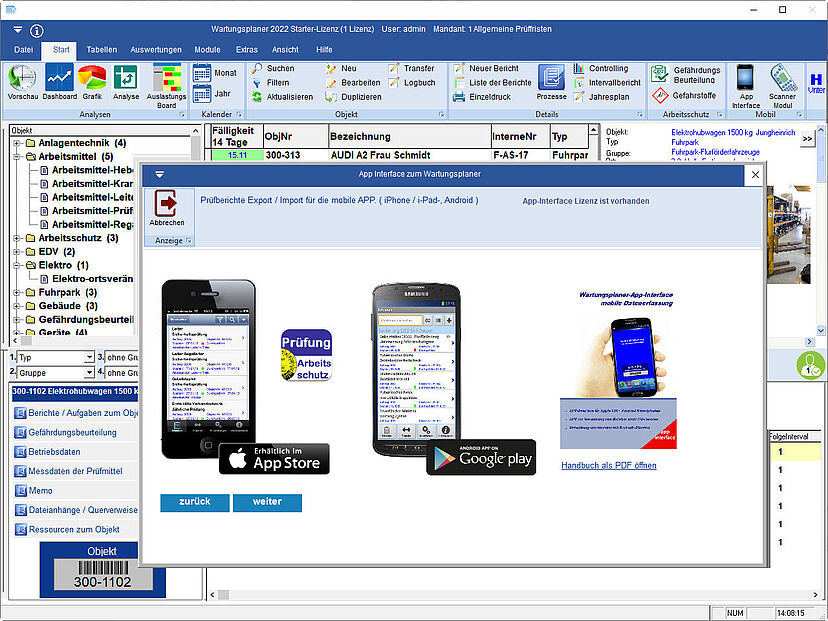Screen dimensions: 828x621
Task: Click the >> button in detail panel
Action: pos(807,139)
